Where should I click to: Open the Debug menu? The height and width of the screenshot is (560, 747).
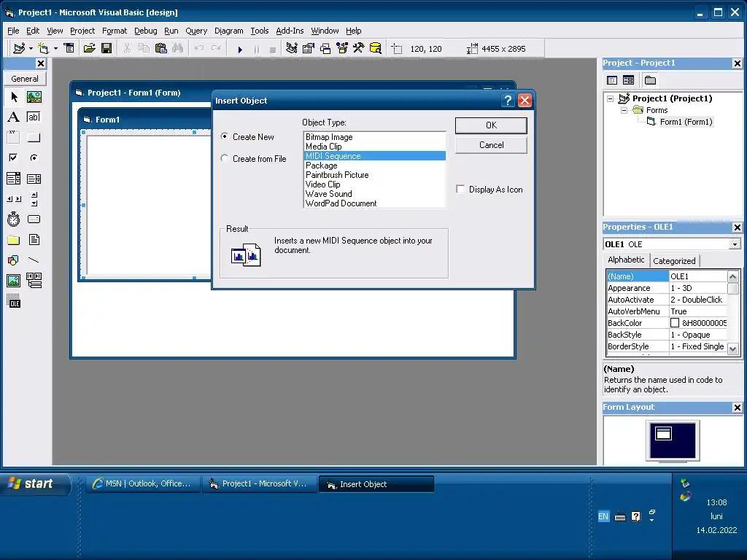pyautogui.click(x=146, y=31)
